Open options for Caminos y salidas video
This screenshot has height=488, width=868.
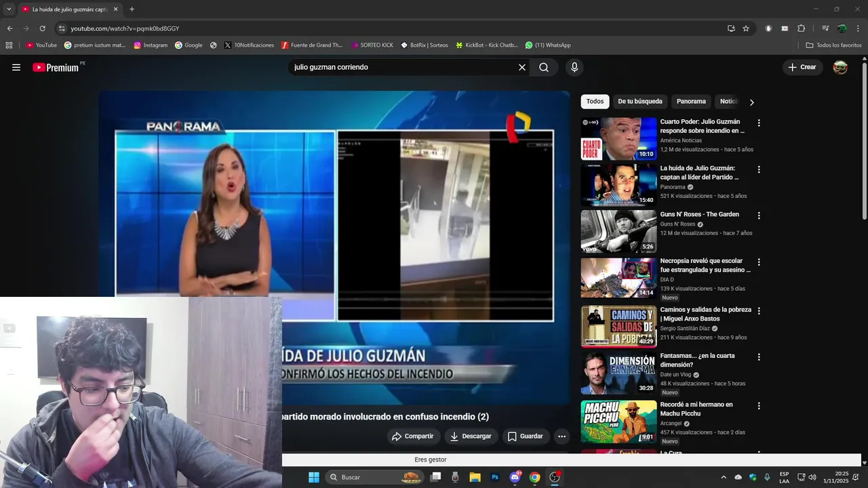point(759,311)
